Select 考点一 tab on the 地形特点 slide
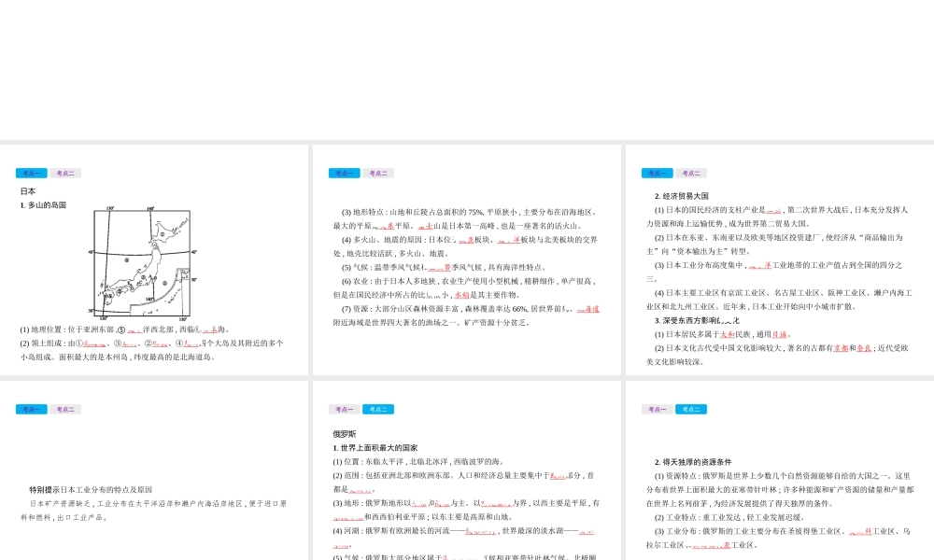The image size is (934, 560). pyautogui.click(x=345, y=174)
